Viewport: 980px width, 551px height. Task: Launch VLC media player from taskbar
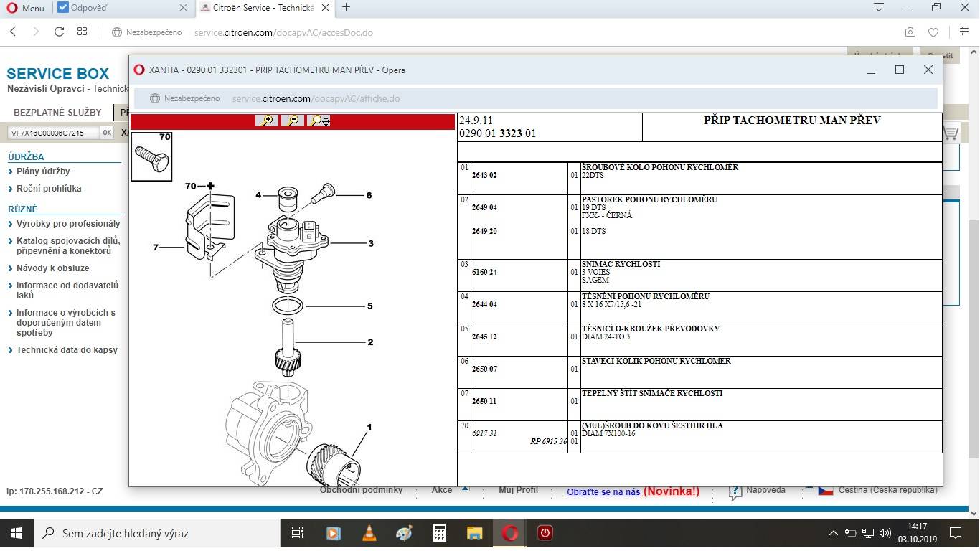pyautogui.click(x=369, y=533)
